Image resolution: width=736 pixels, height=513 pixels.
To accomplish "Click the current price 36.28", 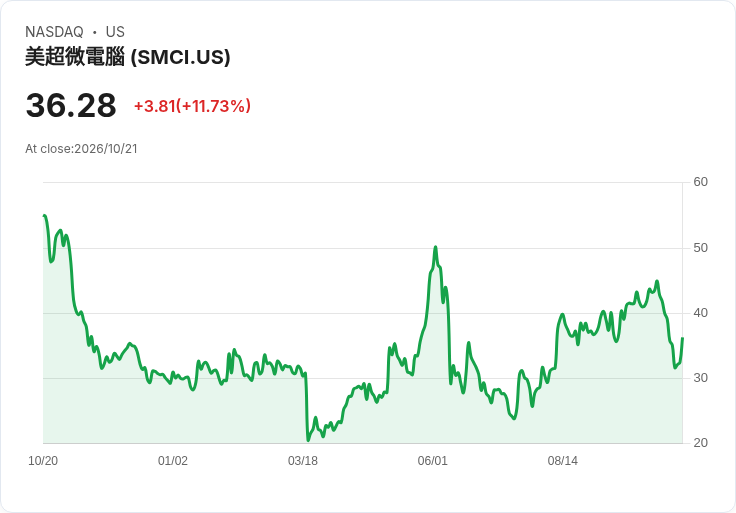I will coord(71,105).
